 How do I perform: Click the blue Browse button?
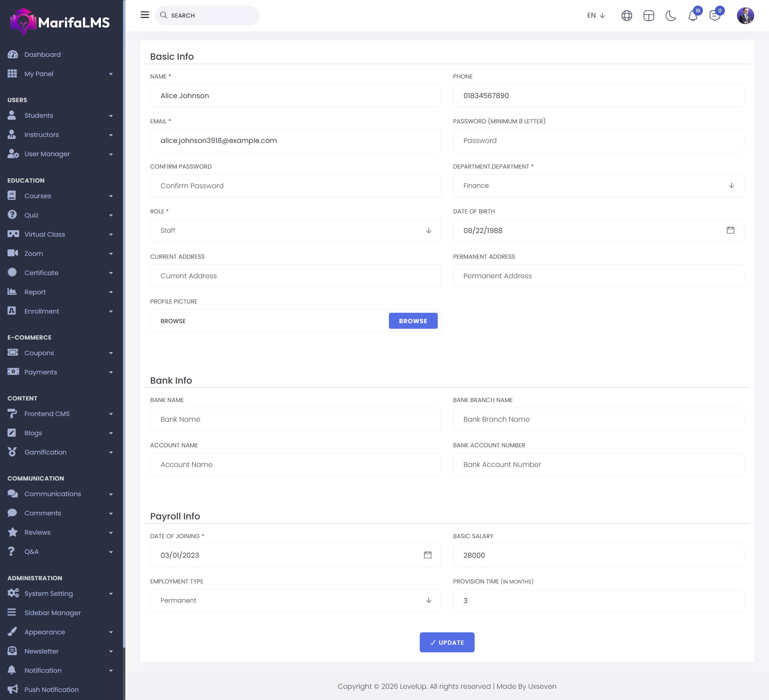(x=413, y=321)
